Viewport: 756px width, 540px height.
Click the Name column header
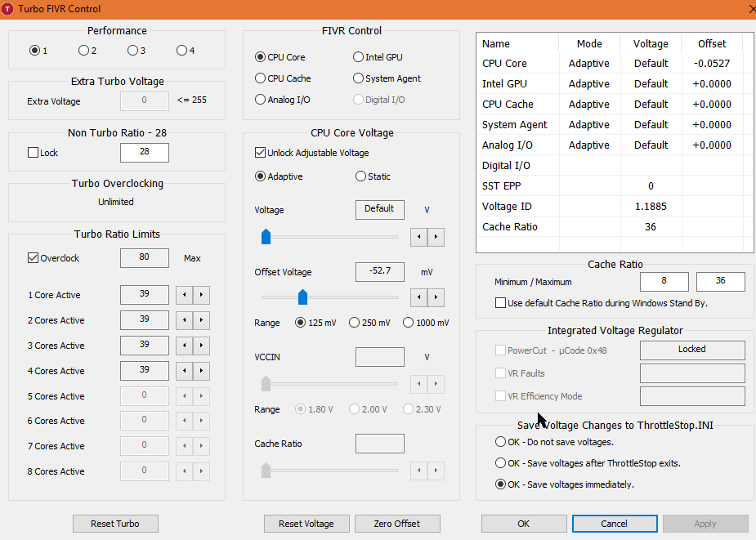click(517, 43)
